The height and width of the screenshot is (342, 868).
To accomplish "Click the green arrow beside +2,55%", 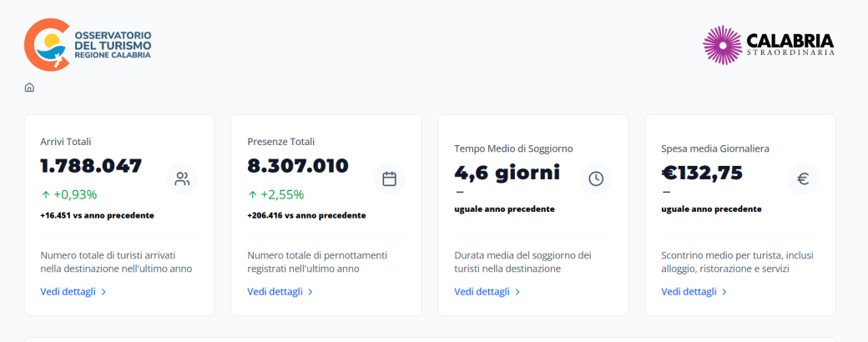I will (x=253, y=194).
